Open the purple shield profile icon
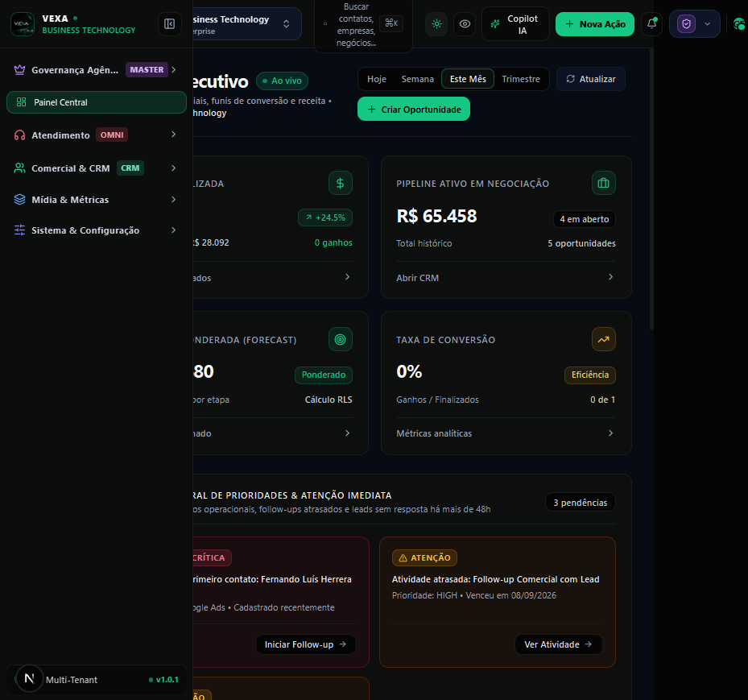This screenshot has width=748, height=700. pyautogui.click(x=686, y=24)
